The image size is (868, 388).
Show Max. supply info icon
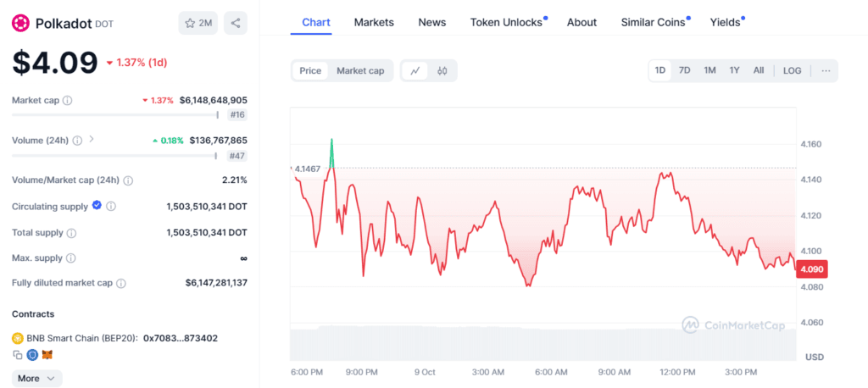coord(71,258)
